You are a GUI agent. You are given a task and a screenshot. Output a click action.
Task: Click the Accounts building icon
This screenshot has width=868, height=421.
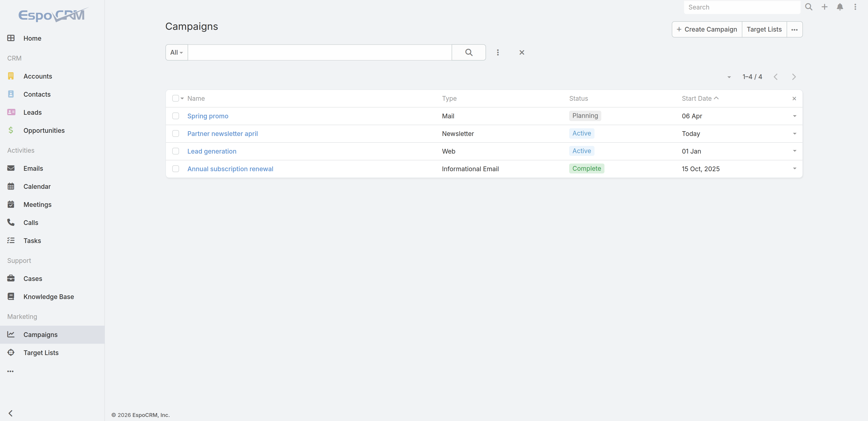(11, 76)
